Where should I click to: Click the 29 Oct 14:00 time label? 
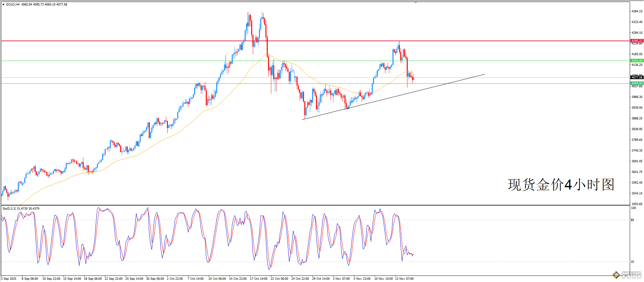[x=321, y=278]
